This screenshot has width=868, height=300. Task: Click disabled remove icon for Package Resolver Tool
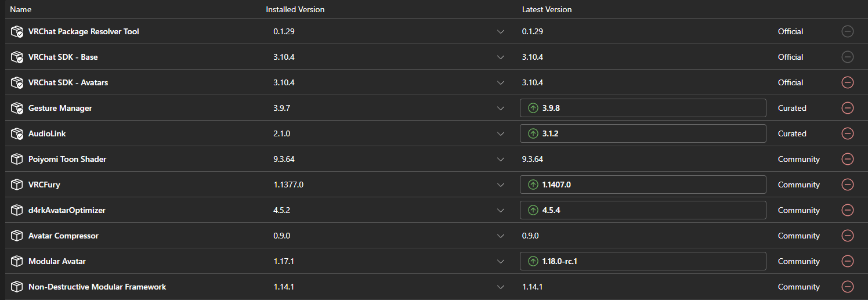[x=847, y=31]
